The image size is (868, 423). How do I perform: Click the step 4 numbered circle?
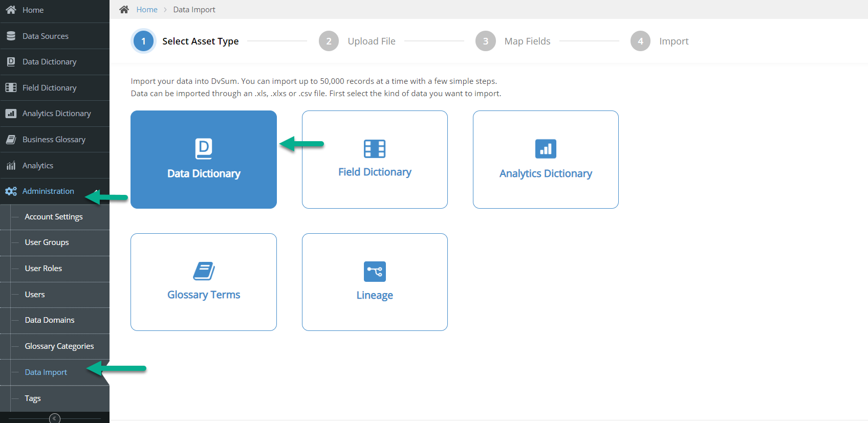tap(640, 41)
